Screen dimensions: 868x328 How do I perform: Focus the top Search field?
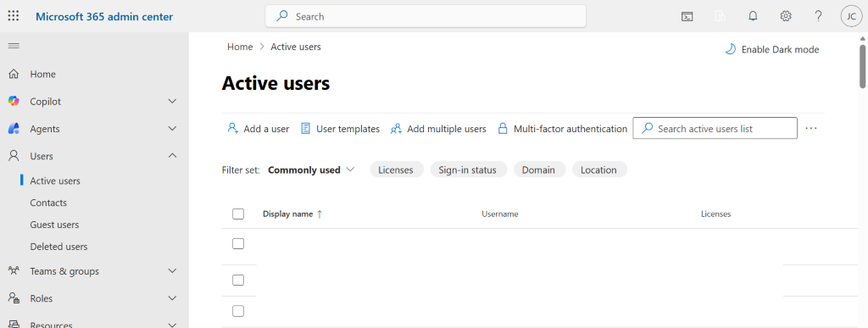pos(426,16)
